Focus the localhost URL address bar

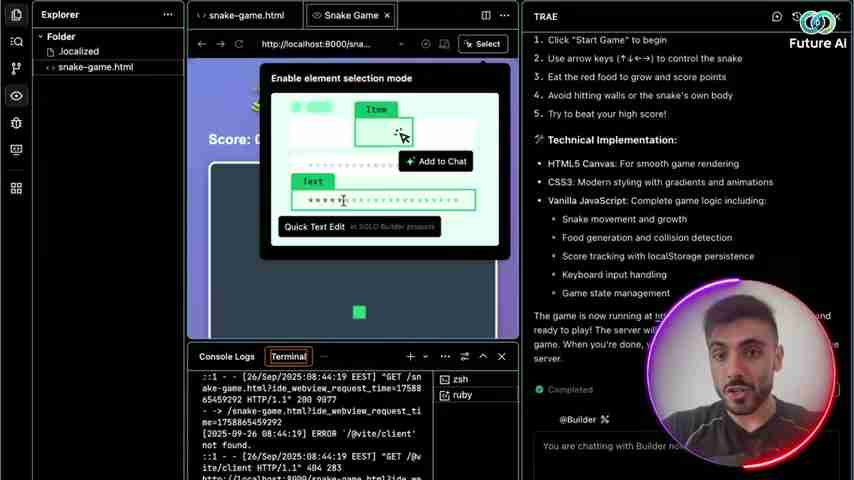[316, 44]
